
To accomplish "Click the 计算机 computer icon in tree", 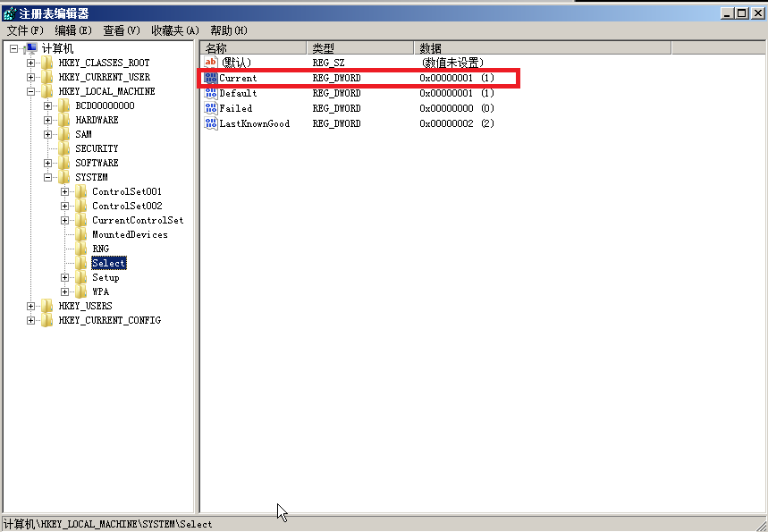I will point(30,48).
